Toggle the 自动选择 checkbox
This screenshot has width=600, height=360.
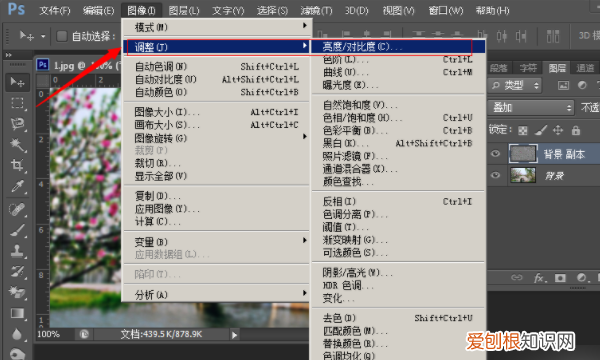tap(62, 36)
